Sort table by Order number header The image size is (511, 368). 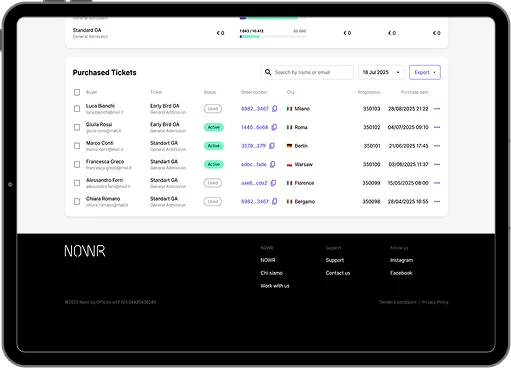point(254,92)
